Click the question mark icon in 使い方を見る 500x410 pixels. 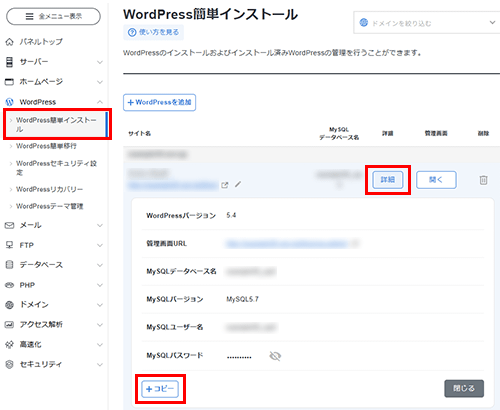pyautogui.click(x=132, y=32)
